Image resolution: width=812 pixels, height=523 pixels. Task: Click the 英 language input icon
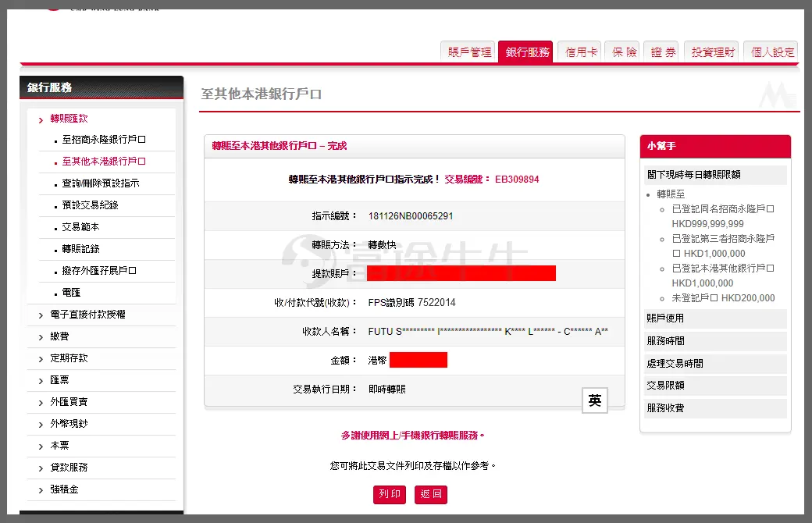[595, 400]
